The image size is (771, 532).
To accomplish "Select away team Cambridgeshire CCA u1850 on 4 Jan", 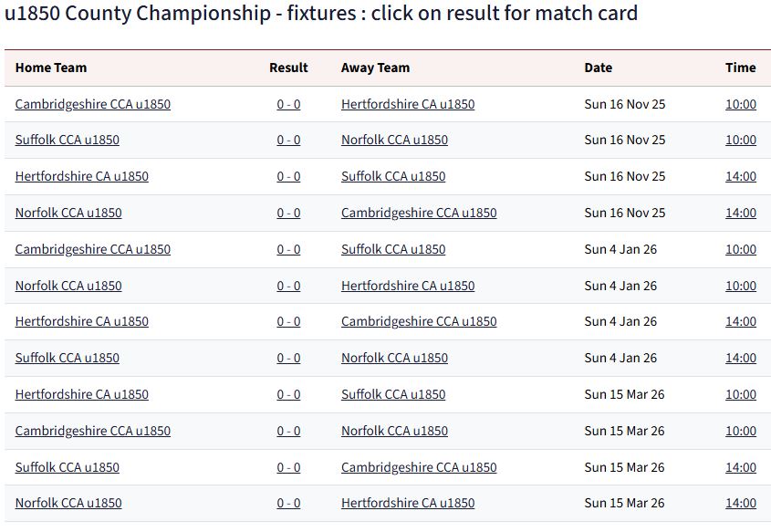I will [x=419, y=321].
